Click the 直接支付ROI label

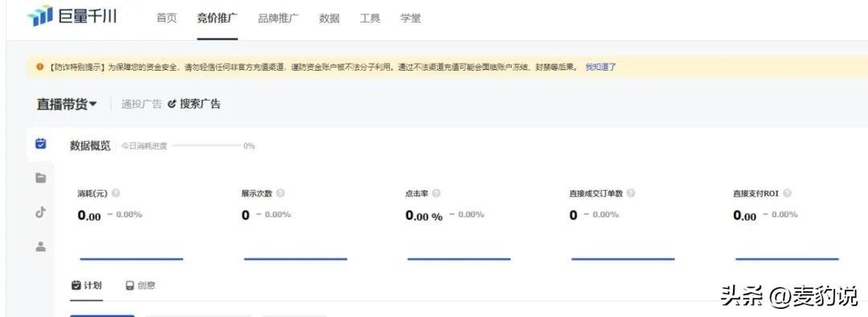click(x=755, y=193)
